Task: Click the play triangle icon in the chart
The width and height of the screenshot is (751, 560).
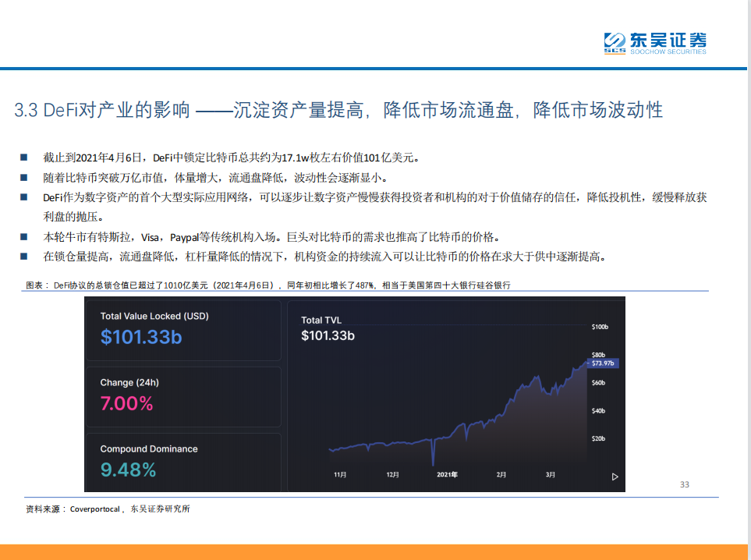Action: 615,477
